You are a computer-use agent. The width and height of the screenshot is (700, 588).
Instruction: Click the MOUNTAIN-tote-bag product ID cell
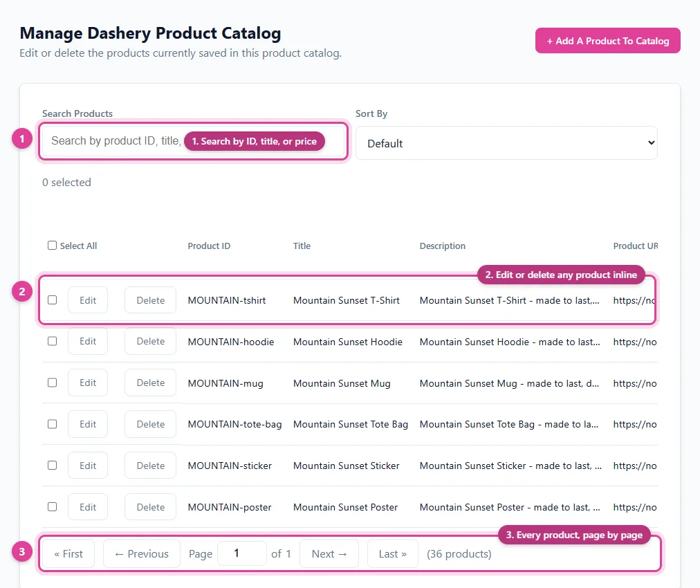coord(234,425)
